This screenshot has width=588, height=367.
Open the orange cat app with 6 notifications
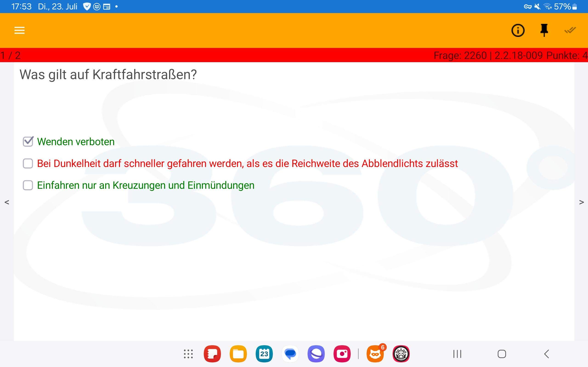[375, 354]
